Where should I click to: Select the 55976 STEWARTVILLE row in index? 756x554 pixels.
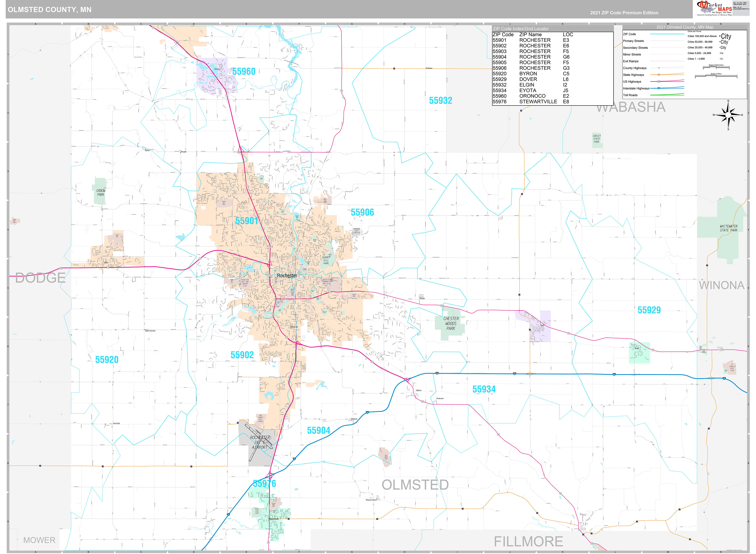(552, 102)
